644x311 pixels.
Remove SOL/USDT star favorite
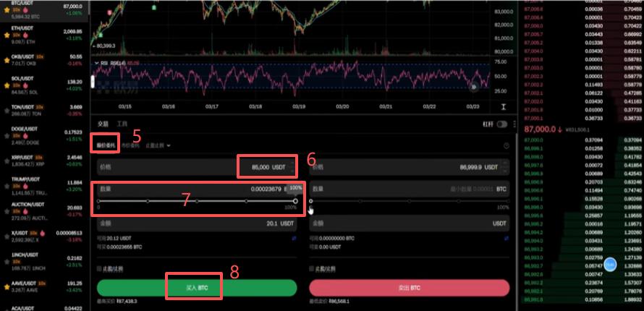7,85
